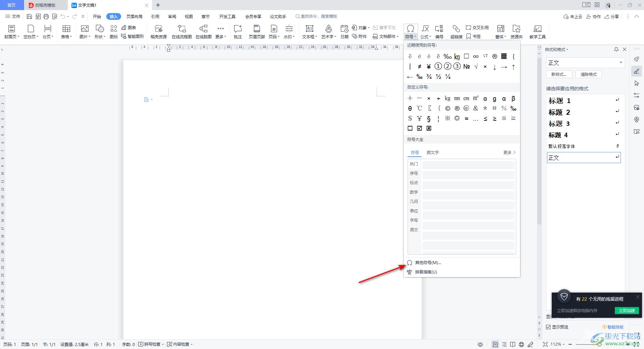Click the 立即加速 button in popup
Image resolution: width=644 pixels, height=349 pixels.
(627, 310)
